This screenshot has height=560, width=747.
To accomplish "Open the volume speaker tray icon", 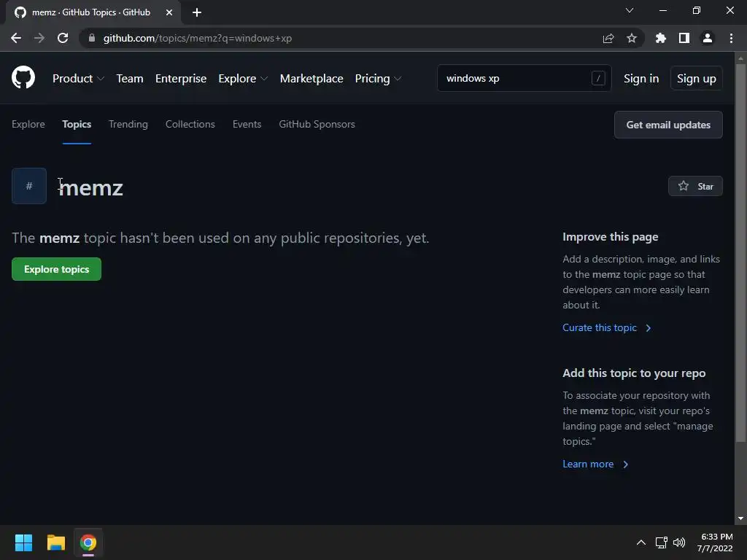I will (x=679, y=542).
